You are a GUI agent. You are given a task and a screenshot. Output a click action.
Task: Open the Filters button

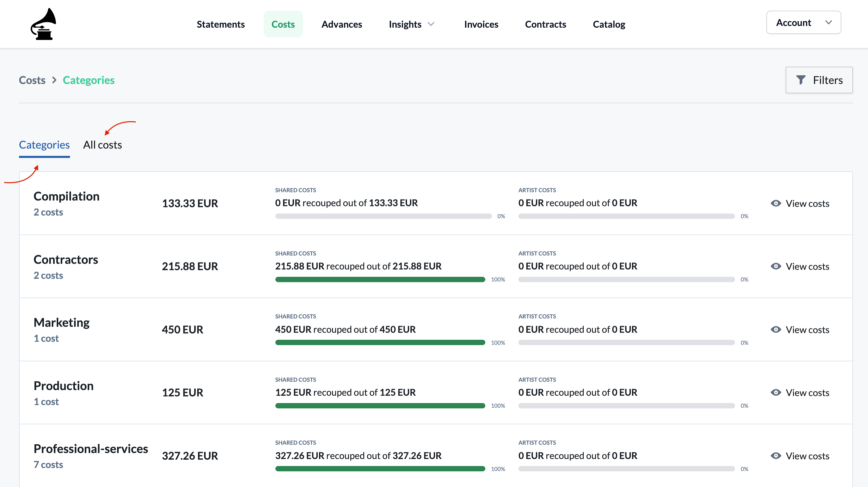819,80
